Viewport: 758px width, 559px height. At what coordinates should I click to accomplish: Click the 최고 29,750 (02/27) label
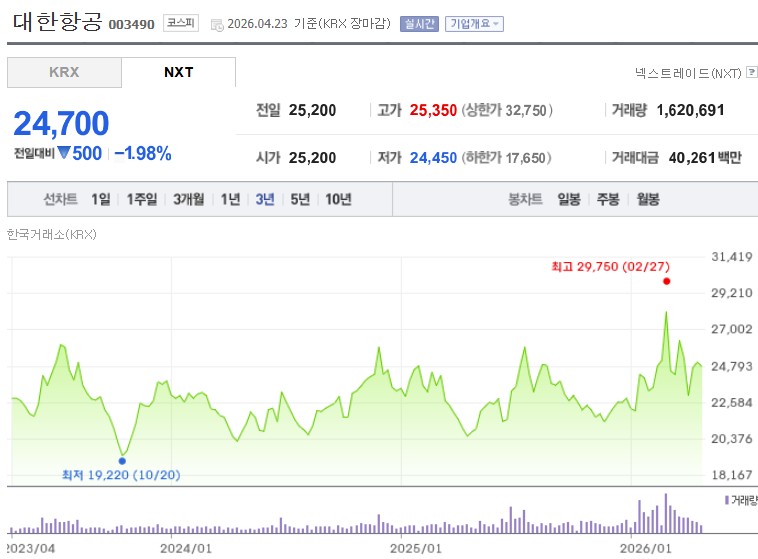(x=611, y=266)
